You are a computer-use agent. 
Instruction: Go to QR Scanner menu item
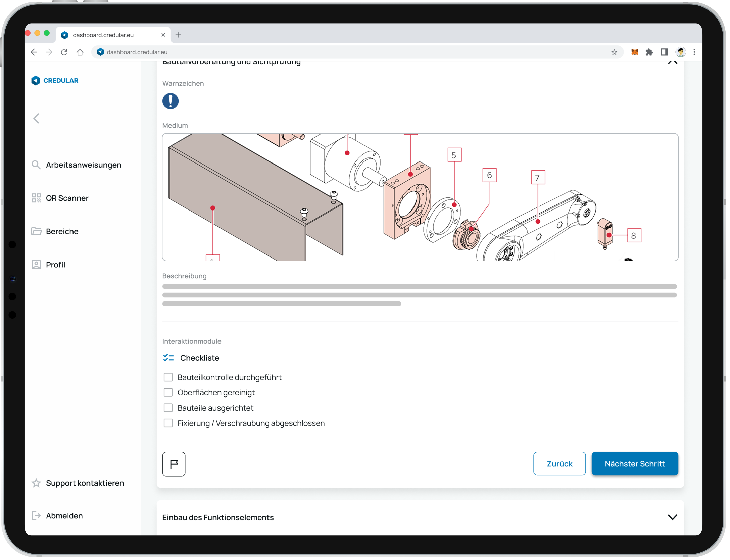pyautogui.click(x=67, y=198)
